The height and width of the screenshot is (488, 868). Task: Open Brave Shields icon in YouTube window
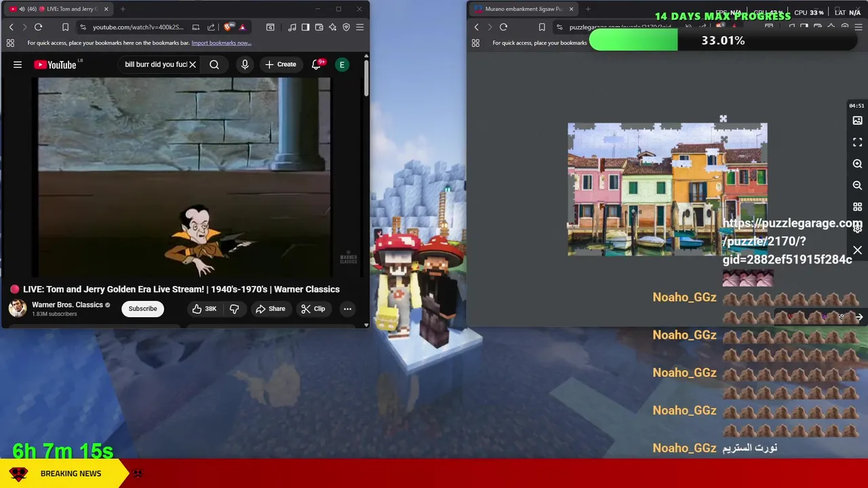(x=228, y=27)
